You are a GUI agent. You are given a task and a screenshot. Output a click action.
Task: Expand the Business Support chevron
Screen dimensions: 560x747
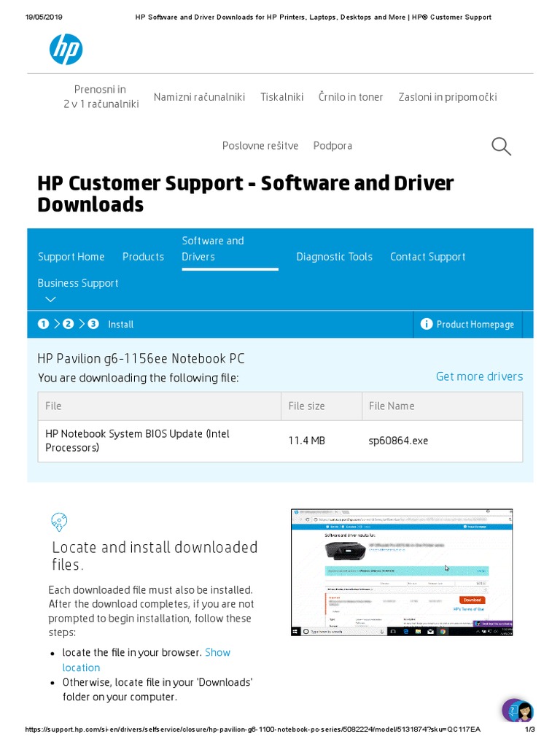click(x=50, y=299)
